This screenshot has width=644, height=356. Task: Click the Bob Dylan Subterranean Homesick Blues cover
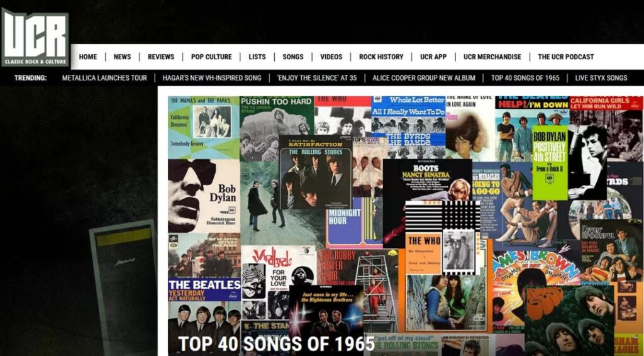pyautogui.click(x=204, y=196)
